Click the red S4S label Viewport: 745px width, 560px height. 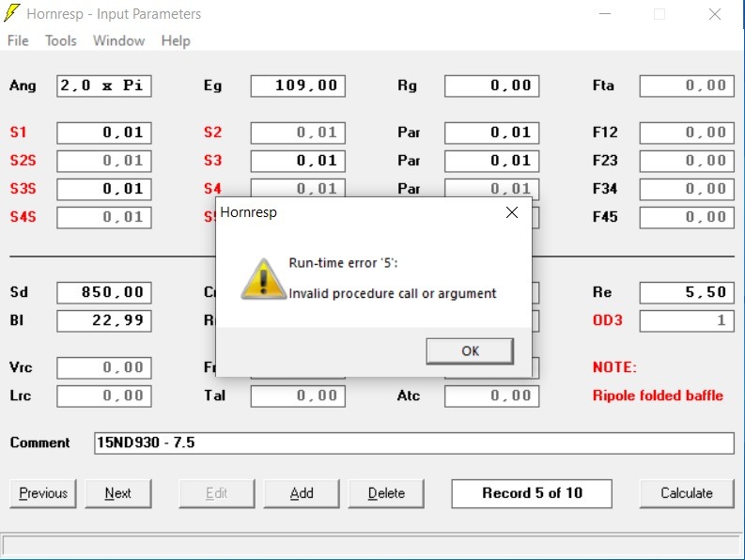point(23,217)
